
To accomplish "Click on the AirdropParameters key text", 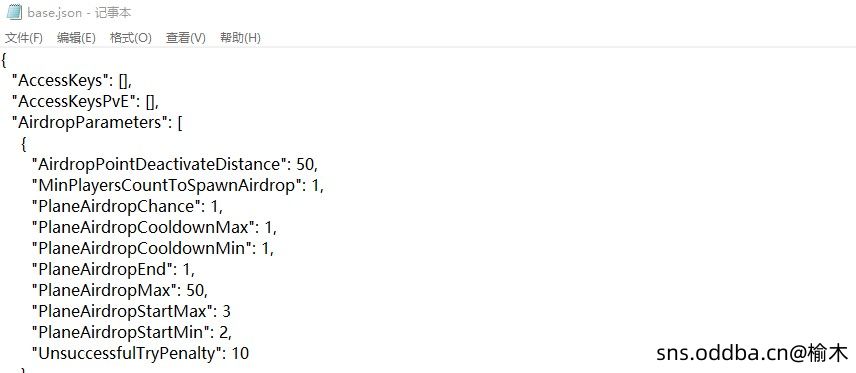I will coord(91,123).
